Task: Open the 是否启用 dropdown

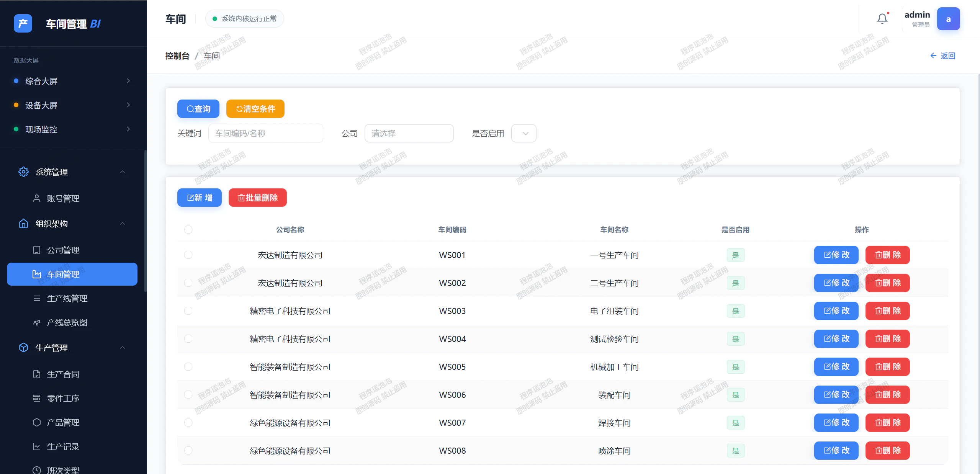Action: pyautogui.click(x=524, y=133)
